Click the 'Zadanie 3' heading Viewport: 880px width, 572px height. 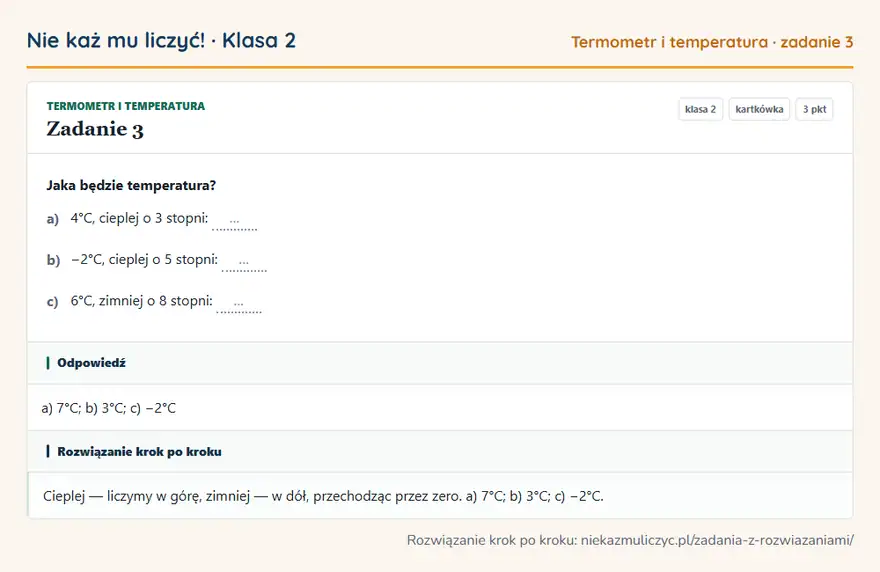point(95,129)
